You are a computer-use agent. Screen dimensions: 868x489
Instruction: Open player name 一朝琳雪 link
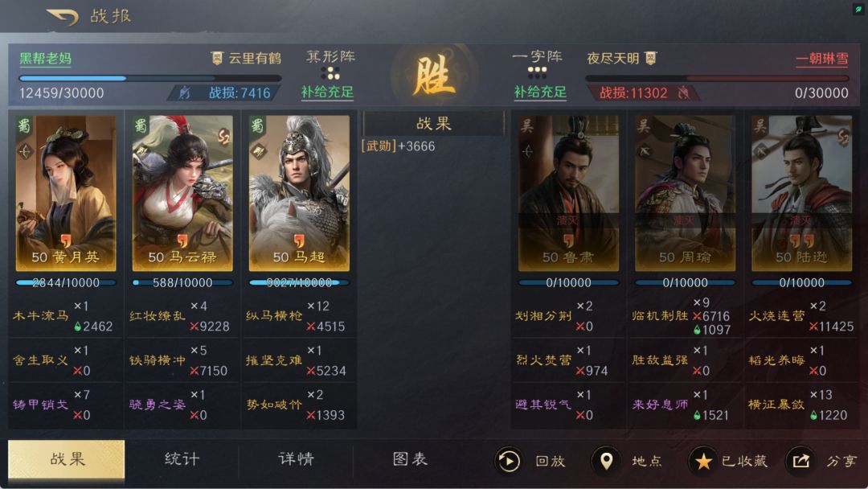point(822,59)
